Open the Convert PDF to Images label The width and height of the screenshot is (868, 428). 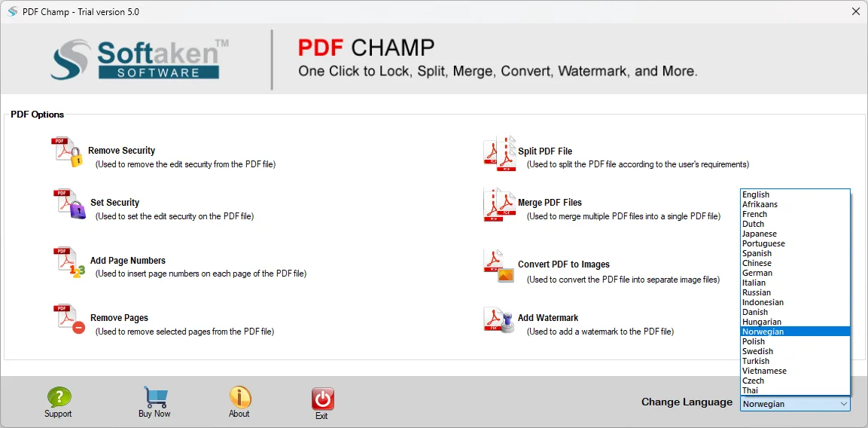(x=564, y=264)
